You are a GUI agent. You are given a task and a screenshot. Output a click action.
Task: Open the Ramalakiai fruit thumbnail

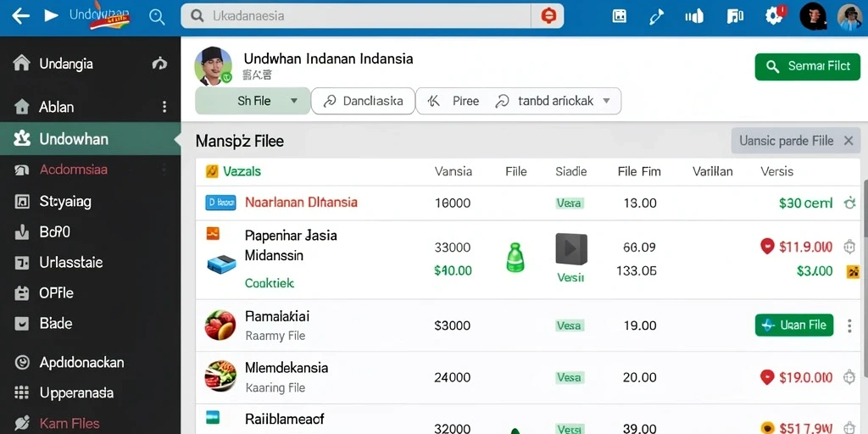tap(220, 325)
